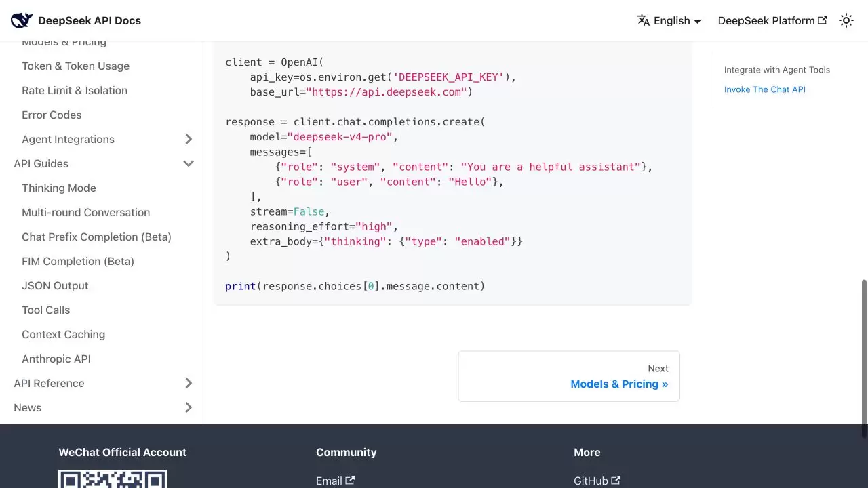This screenshot has height=488, width=868.
Task: Open Agent Integrations in sidebar
Action: [x=68, y=139]
